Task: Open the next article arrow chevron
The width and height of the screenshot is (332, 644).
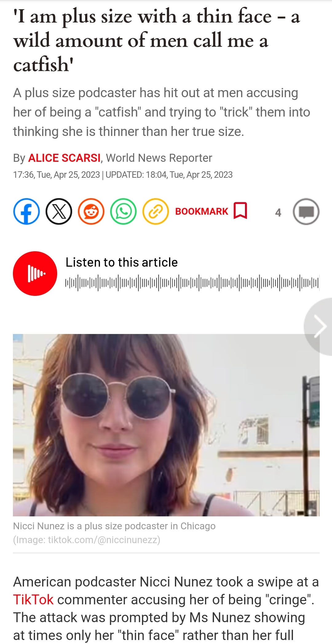Action: 320,326
